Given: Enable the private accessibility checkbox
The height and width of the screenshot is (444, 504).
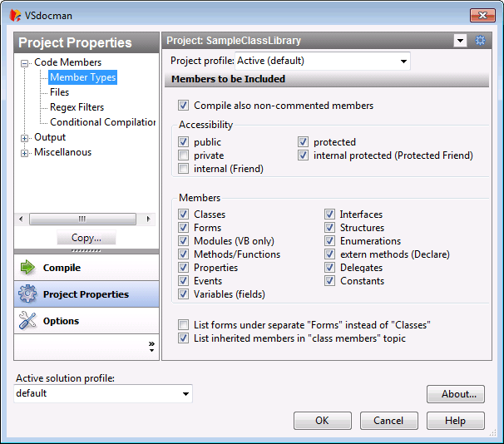Looking at the screenshot, I should click(184, 155).
